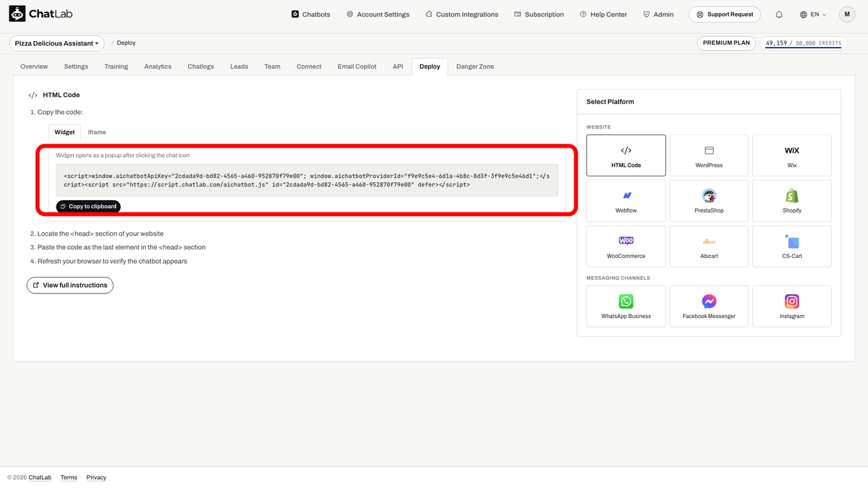Switch to the Connect tab
Viewport: 868px width, 488px height.
(309, 67)
